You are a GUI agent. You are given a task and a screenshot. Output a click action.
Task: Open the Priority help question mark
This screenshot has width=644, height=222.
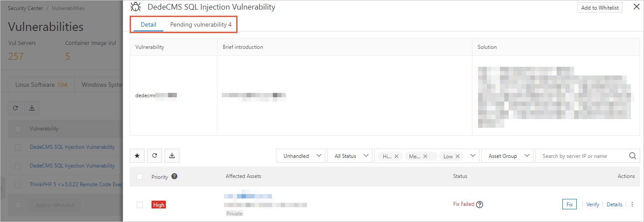tap(174, 176)
